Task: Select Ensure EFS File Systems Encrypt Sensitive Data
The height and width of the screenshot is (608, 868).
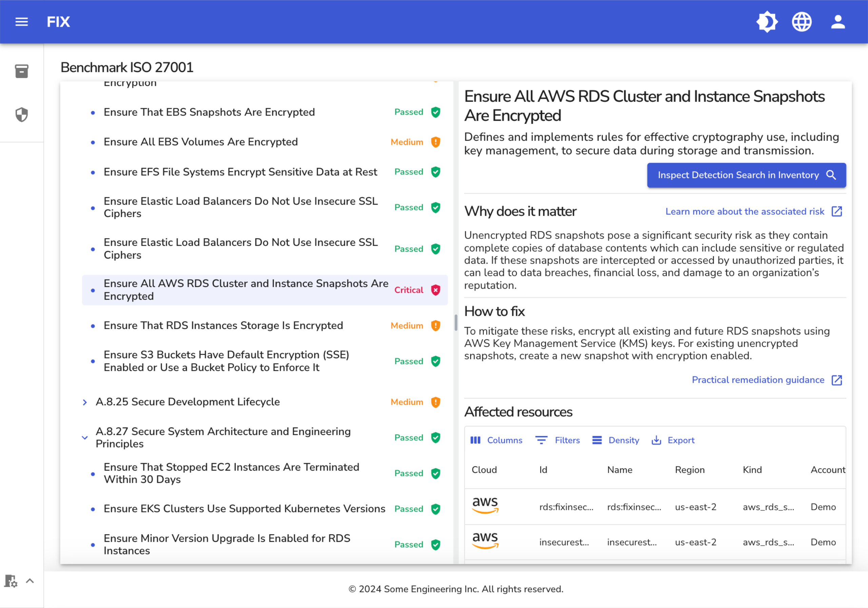Action: click(x=264, y=172)
